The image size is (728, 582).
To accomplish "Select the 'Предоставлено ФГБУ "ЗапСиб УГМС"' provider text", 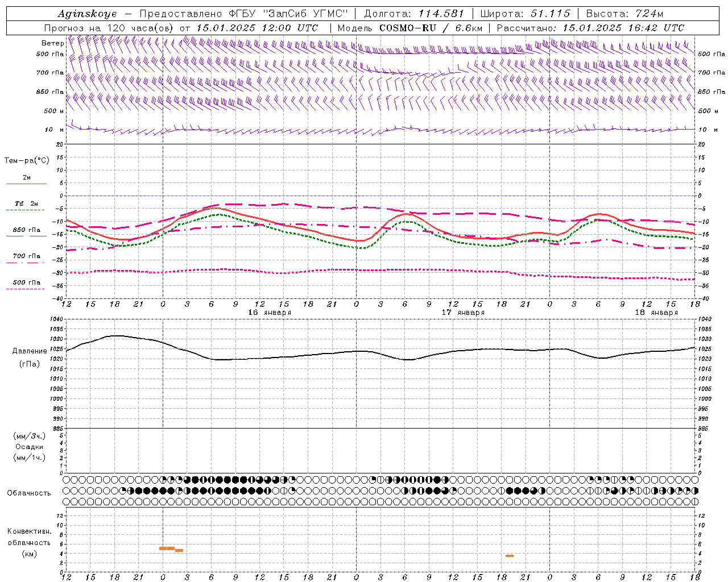I will (243, 14).
